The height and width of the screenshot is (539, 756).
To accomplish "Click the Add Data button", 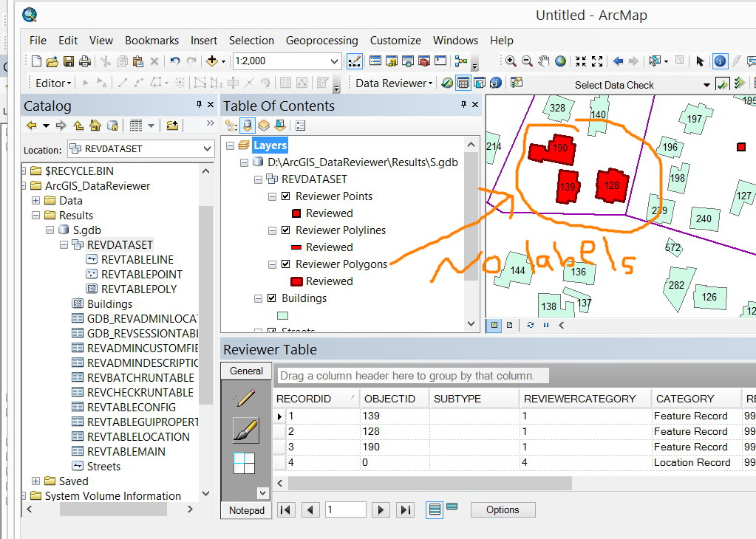I will pyautogui.click(x=211, y=61).
